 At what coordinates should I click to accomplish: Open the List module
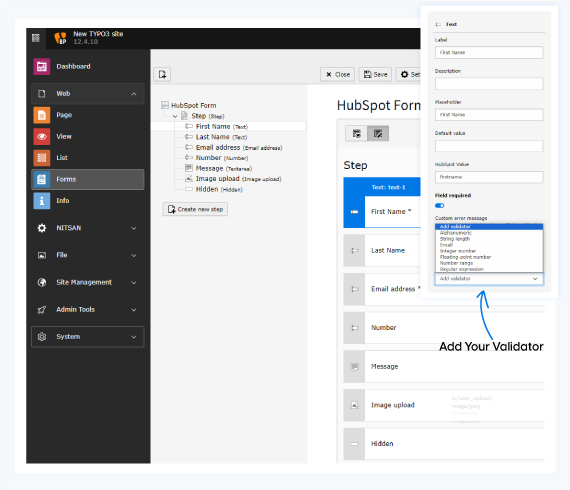point(88,158)
